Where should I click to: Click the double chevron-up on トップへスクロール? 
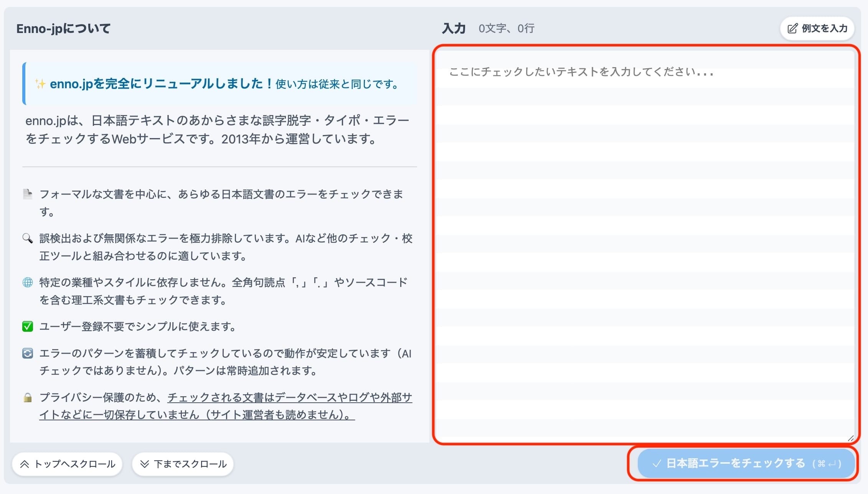[25, 463]
